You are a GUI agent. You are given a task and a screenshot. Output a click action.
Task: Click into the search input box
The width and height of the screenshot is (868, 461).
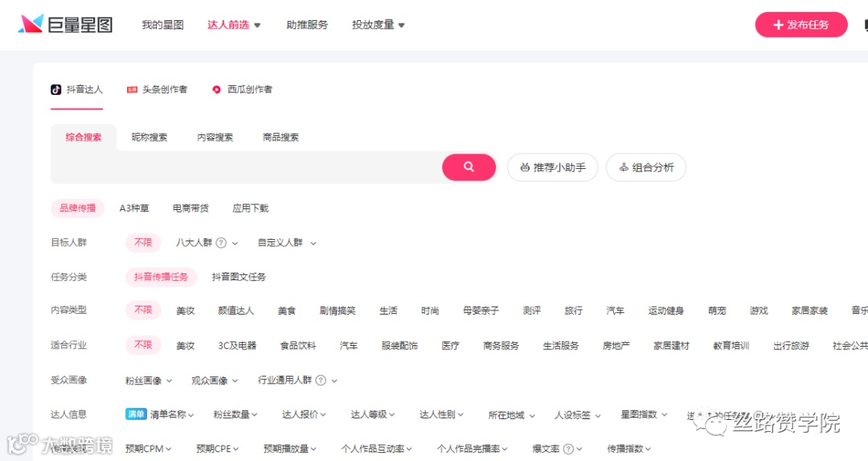(247, 167)
